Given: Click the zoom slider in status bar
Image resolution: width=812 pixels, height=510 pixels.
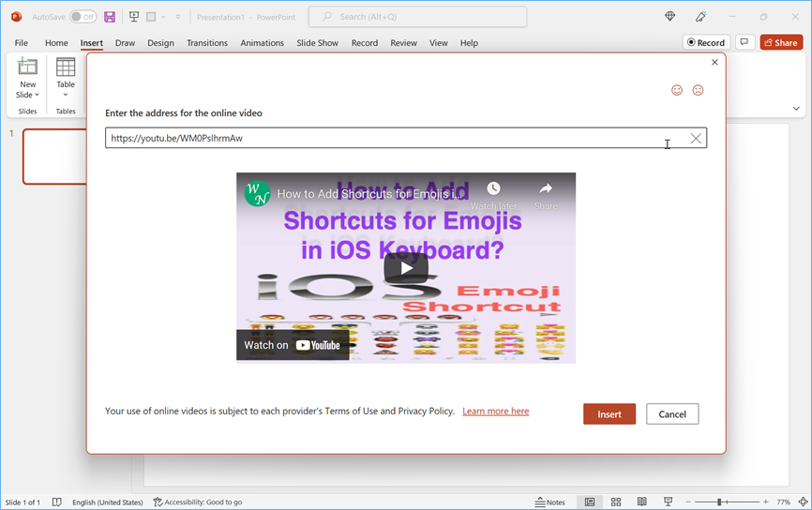Looking at the screenshot, I should 720,502.
